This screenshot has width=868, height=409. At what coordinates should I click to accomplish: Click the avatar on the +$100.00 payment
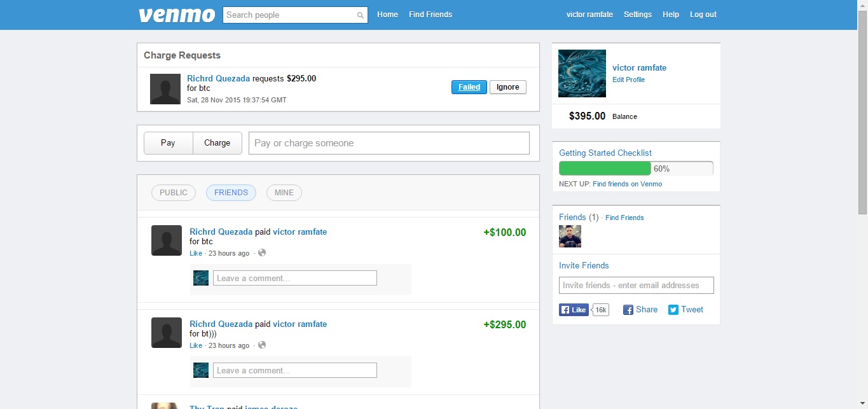[x=167, y=240]
